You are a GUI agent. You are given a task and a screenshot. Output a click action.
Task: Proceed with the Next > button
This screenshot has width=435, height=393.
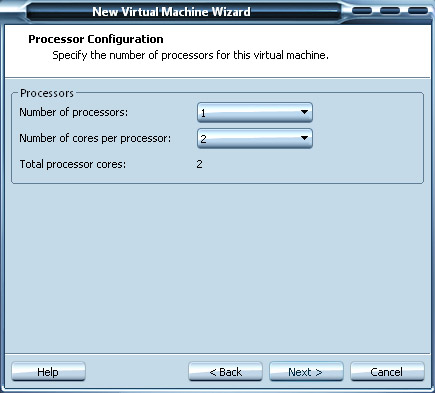coord(306,371)
